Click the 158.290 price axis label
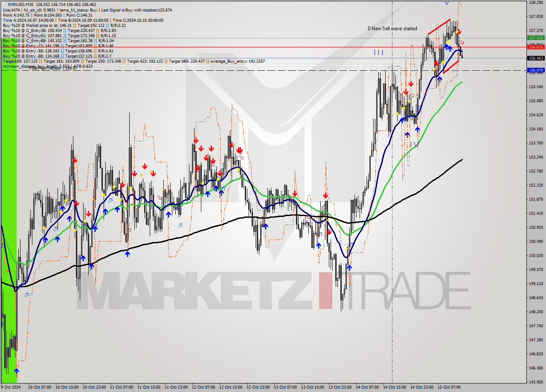546x392 pixels. click(535, 3)
